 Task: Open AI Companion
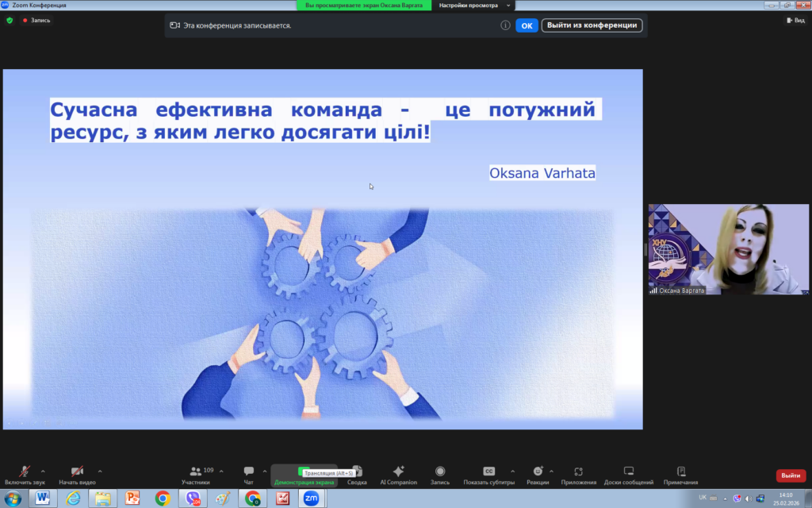click(x=398, y=471)
